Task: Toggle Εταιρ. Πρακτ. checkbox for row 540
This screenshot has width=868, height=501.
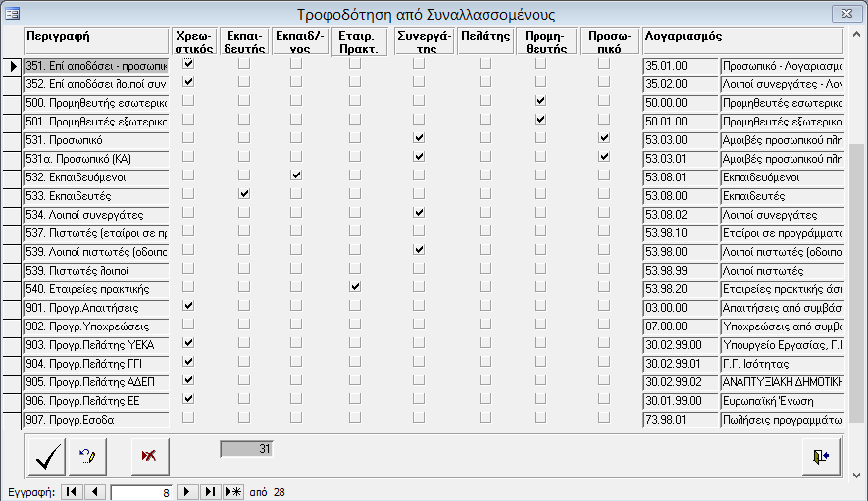Action: tap(355, 287)
